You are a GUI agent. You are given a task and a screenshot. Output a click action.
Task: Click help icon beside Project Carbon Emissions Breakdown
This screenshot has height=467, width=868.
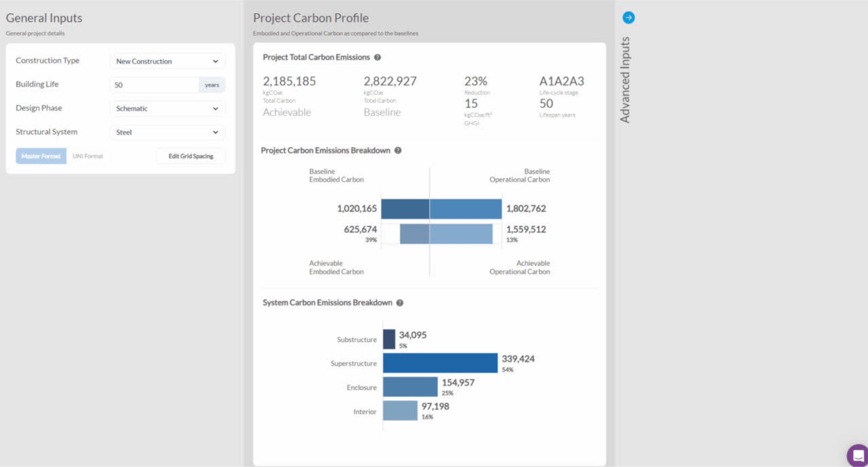(x=398, y=150)
